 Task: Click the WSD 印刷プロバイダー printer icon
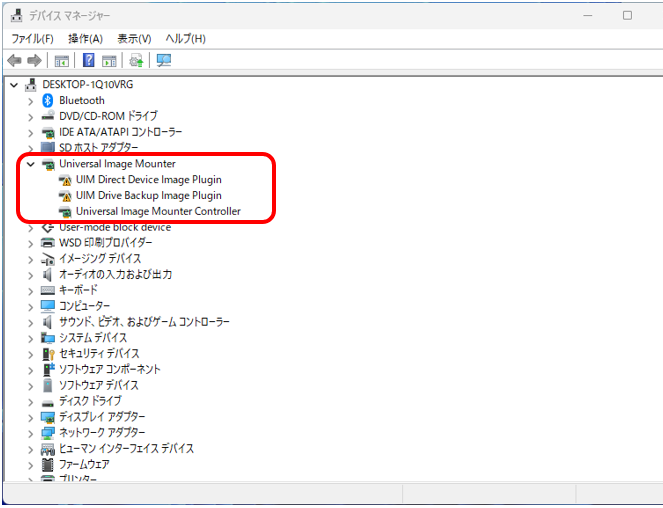[48, 243]
